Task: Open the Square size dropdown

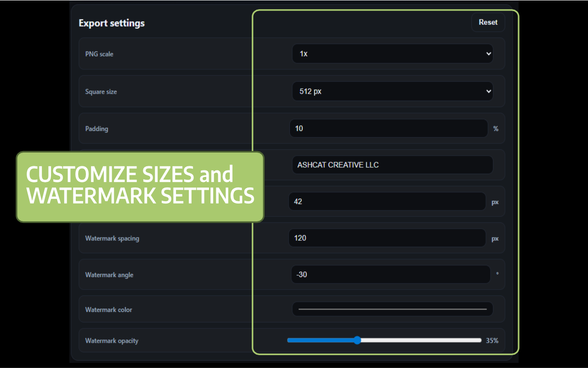Action: point(393,91)
